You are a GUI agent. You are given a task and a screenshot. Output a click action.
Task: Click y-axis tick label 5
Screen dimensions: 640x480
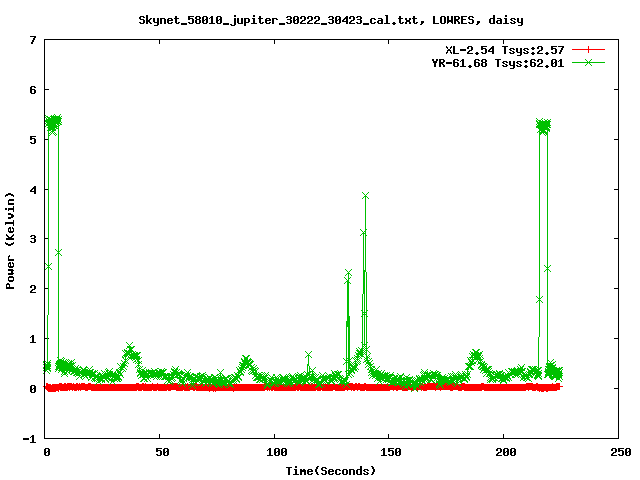click(x=33, y=140)
